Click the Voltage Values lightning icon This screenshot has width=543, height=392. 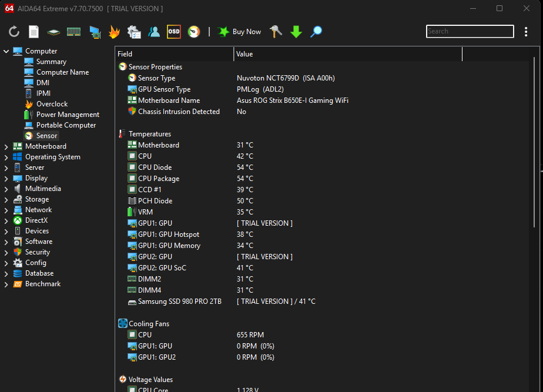click(123, 379)
